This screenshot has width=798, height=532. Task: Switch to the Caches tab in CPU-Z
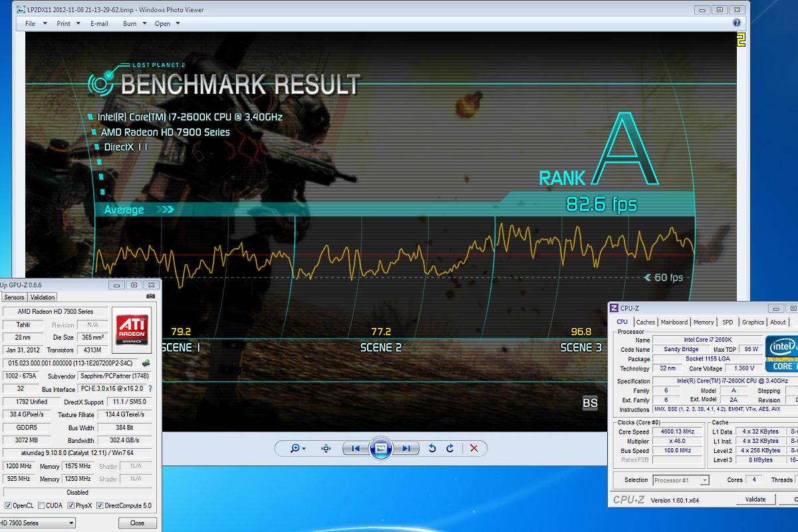tap(646, 322)
